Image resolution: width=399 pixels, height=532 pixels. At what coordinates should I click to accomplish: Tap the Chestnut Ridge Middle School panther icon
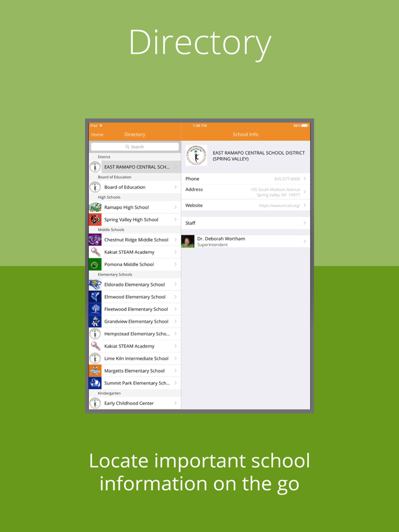[x=95, y=240]
